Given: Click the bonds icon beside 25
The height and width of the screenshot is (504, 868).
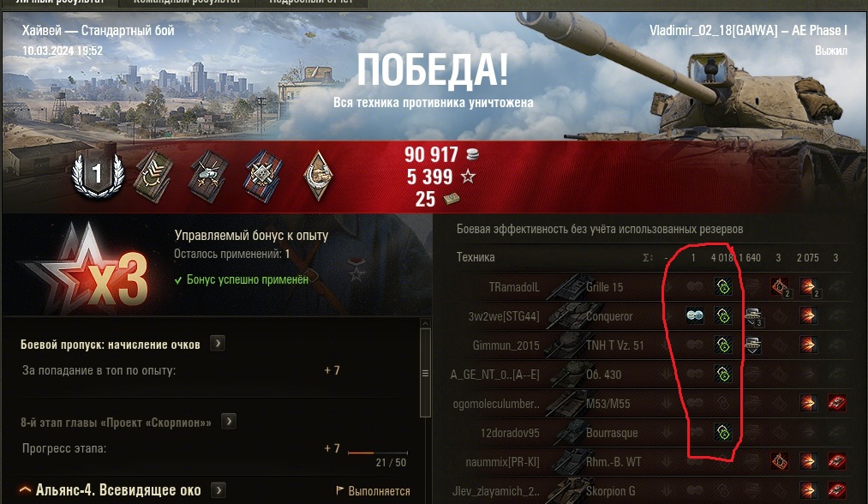Looking at the screenshot, I should [x=452, y=199].
